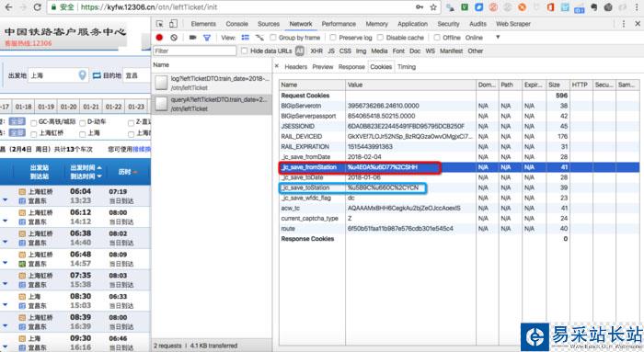The width and height of the screenshot is (644, 352).
Task: Select date 01-20 in date strip
Action: (69, 107)
